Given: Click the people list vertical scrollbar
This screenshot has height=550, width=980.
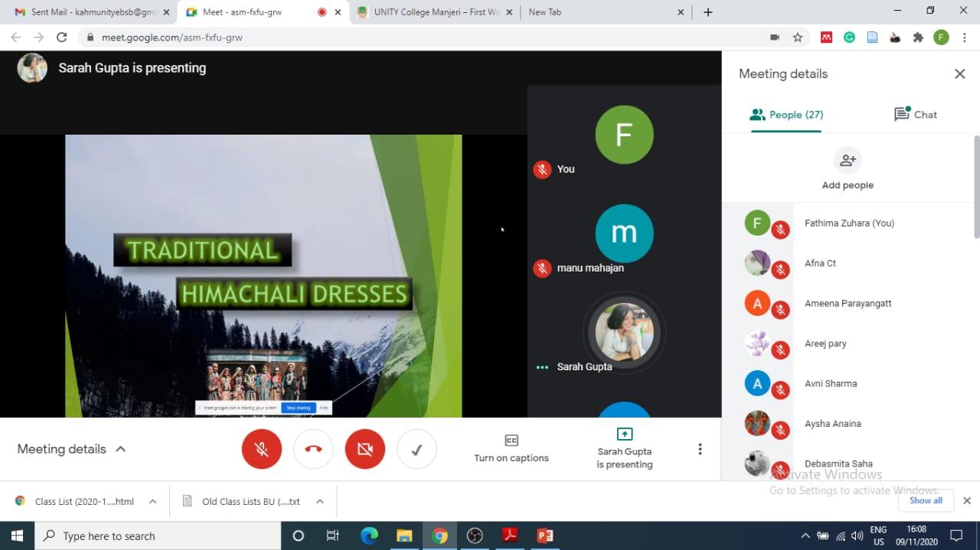Looking at the screenshot, I should click(x=976, y=187).
